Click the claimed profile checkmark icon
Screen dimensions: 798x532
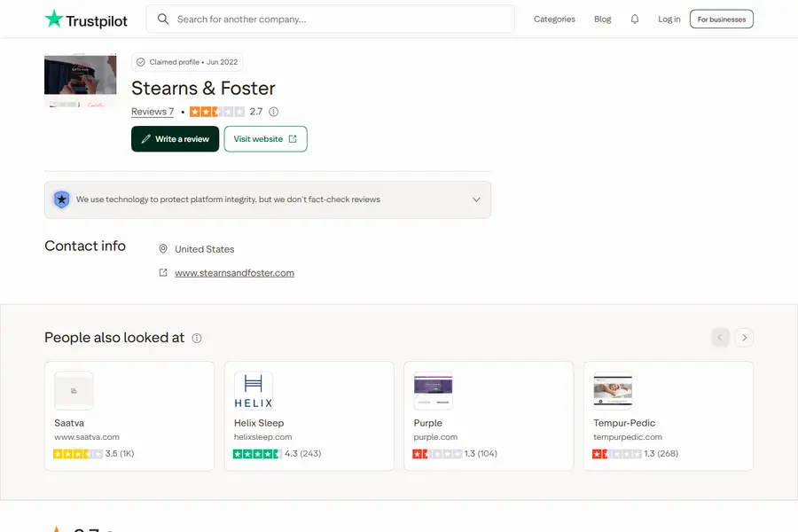pyautogui.click(x=140, y=62)
